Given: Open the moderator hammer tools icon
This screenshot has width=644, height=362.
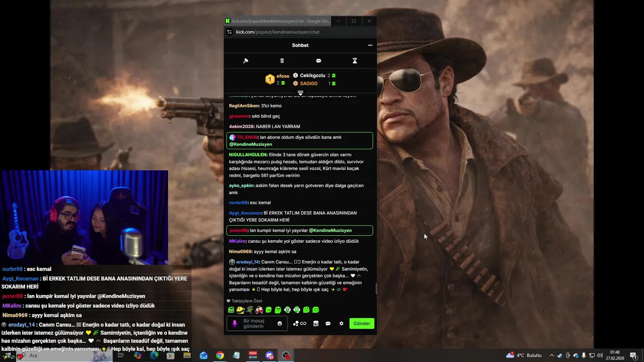Looking at the screenshot, I should pos(246,61).
